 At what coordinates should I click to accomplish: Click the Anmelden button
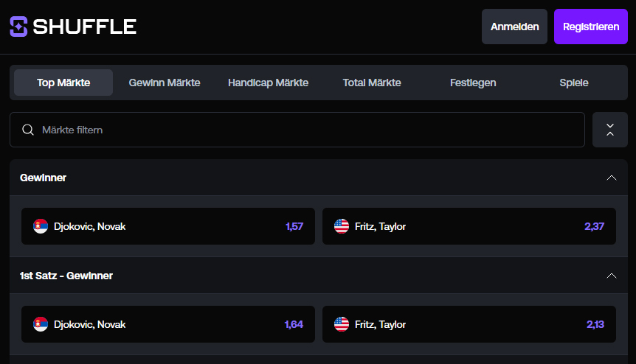coord(515,27)
